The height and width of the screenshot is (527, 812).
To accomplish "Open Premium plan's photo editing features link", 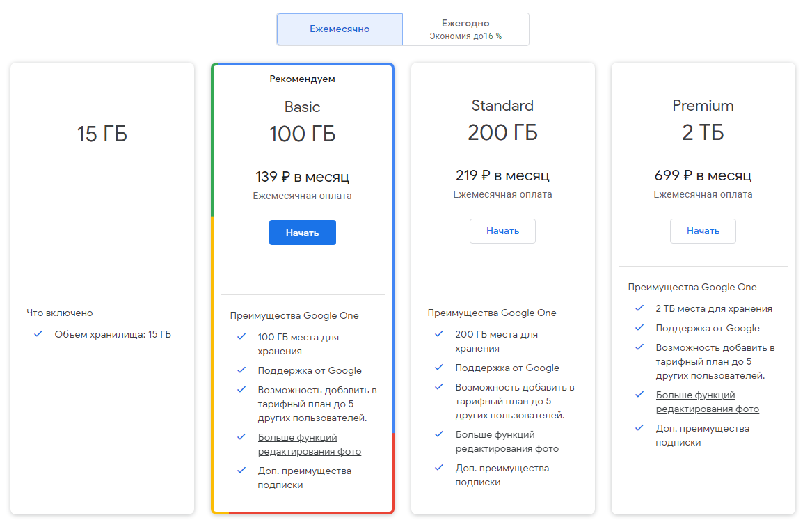I will [x=707, y=402].
